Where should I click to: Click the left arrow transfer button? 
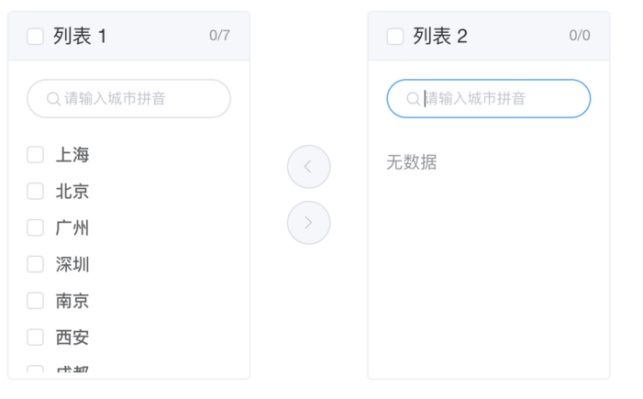[308, 167]
